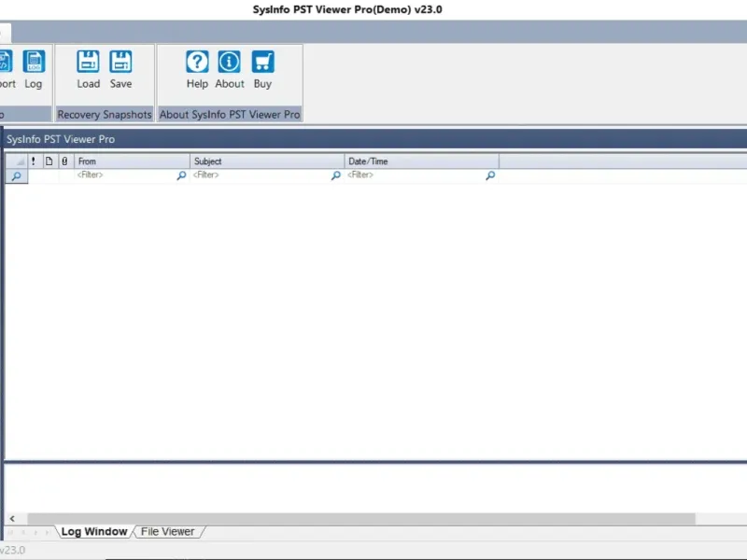The width and height of the screenshot is (747, 560).
Task: Click the search icon in the Subject filter
Action: pyautogui.click(x=336, y=175)
